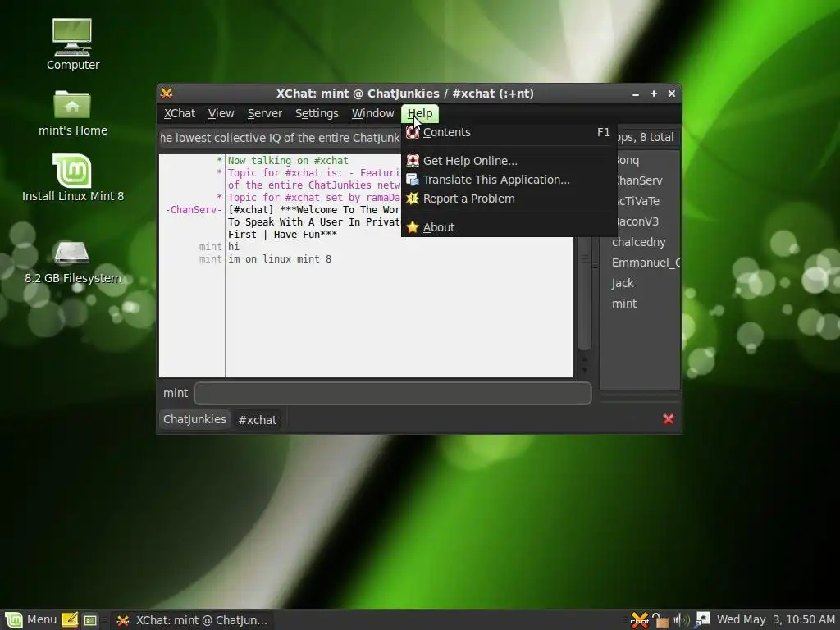Click the XChat icon in window title bar

[x=167, y=94]
